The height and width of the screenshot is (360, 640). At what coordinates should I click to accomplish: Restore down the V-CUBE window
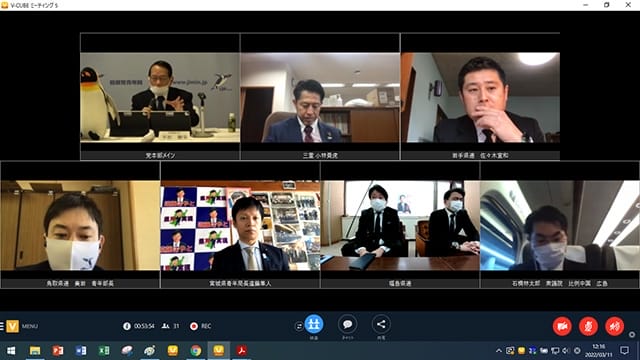(607, 5)
